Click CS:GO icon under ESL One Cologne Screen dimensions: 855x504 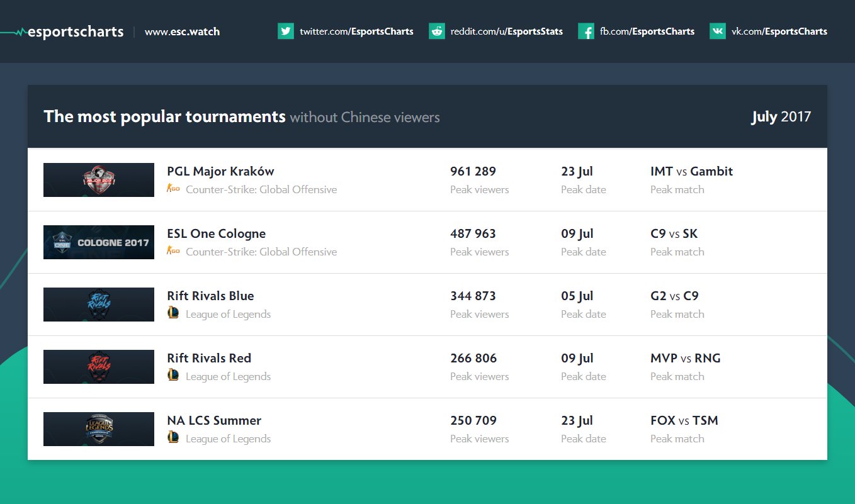[x=173, y=251]
